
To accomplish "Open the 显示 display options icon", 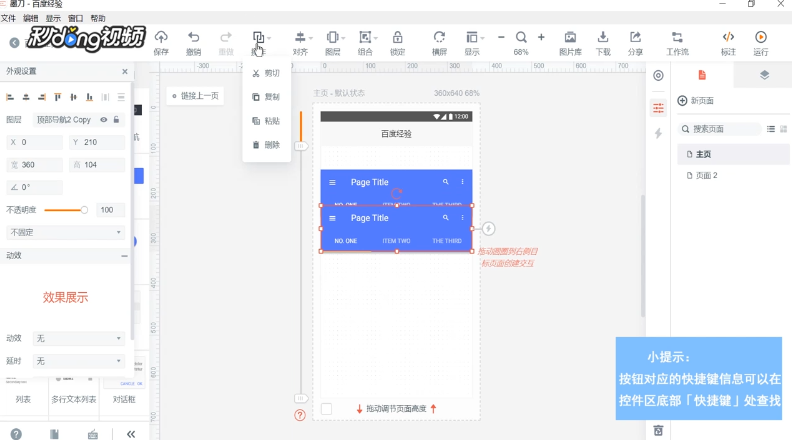I will [x=471, y=37].
